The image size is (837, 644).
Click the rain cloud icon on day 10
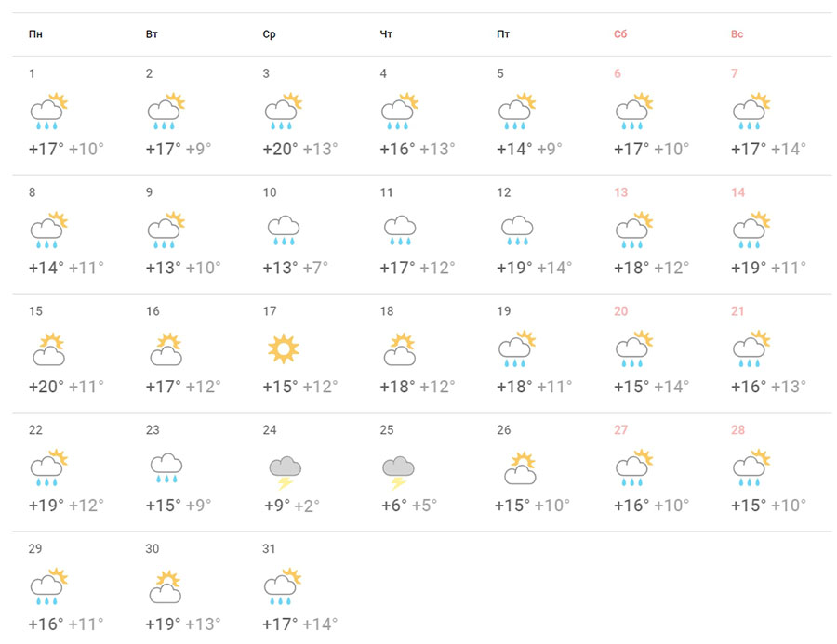283,230
